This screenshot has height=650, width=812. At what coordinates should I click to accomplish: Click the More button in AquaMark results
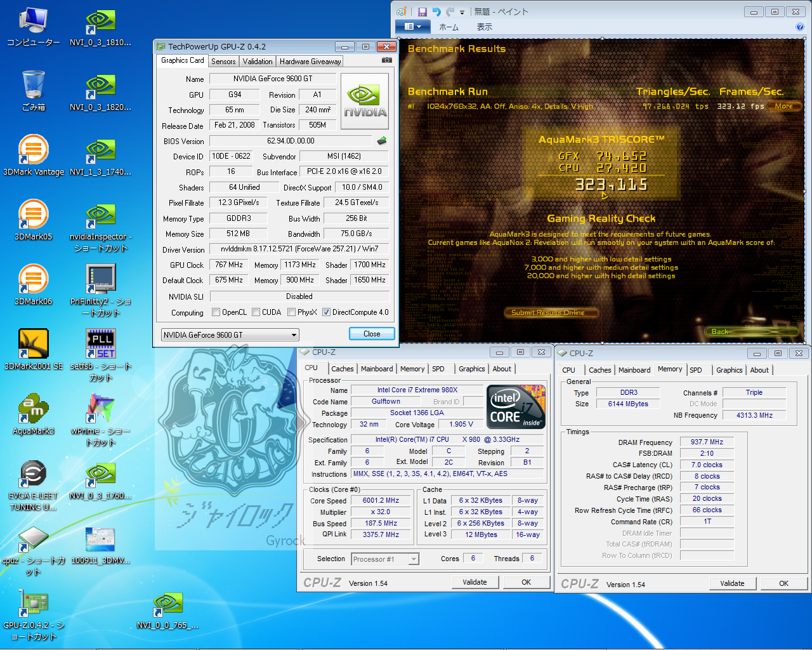[x=784, y=106]
